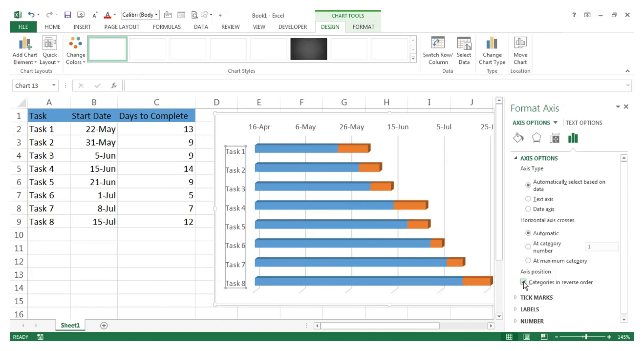Select the Automatic horizontal axis crosses radio button
The width and height of the screenshot is (644, 351).
coord(527,233)
